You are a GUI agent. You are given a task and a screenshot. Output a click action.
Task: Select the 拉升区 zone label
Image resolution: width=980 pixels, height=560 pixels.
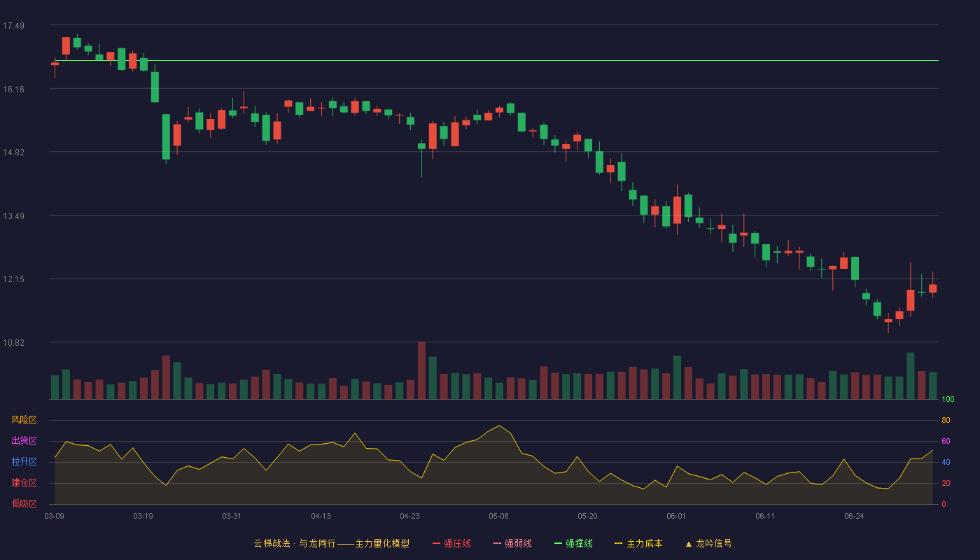coord(24,462)
